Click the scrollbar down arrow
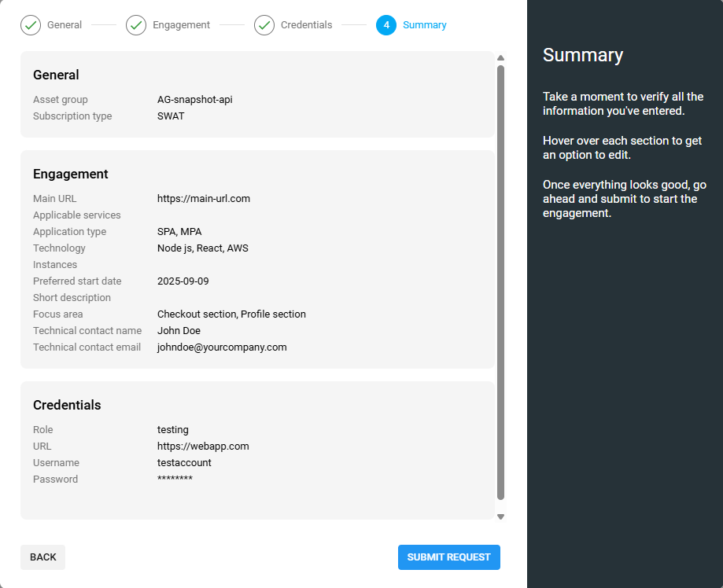Viewport: 723px width, 588px height. tap(500, 516)
